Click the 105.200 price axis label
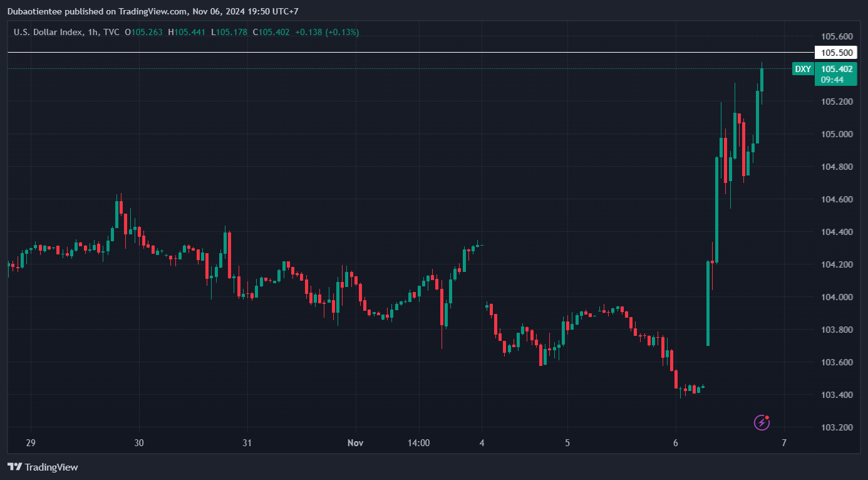The height and width of the screenshot is (480, 868). click(x=836, y=102)
